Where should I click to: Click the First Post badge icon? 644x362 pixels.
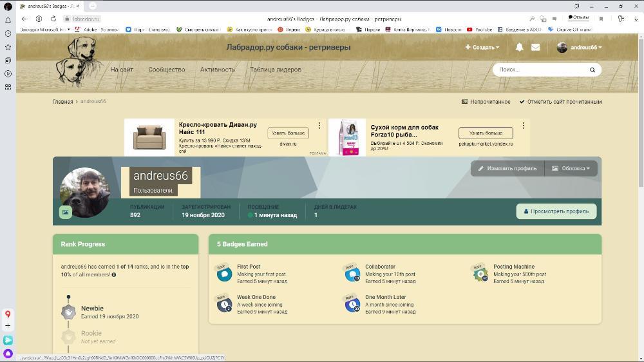point(224,274)
